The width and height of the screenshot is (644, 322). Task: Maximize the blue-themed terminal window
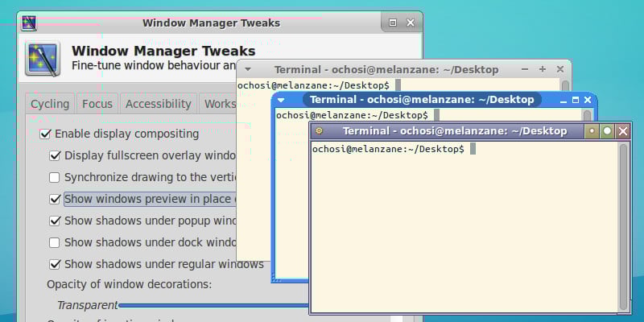tap(576, 100)
